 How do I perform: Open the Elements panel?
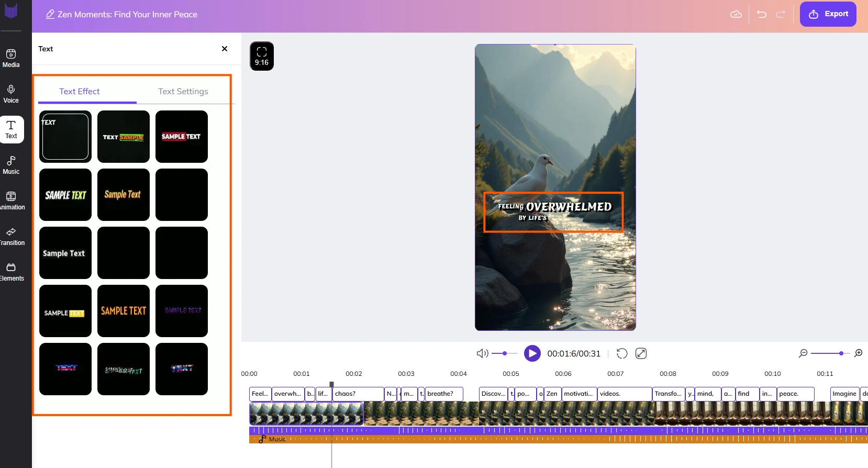tap(11, 272)
